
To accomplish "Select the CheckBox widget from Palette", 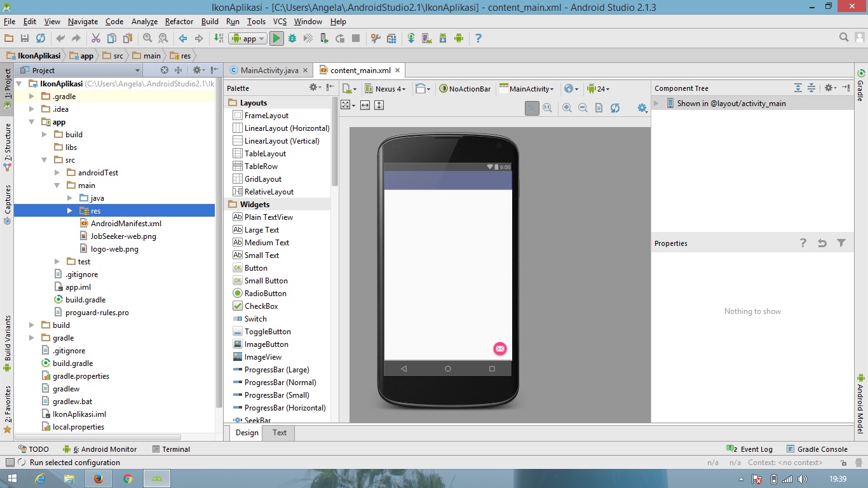I will 257,306.
